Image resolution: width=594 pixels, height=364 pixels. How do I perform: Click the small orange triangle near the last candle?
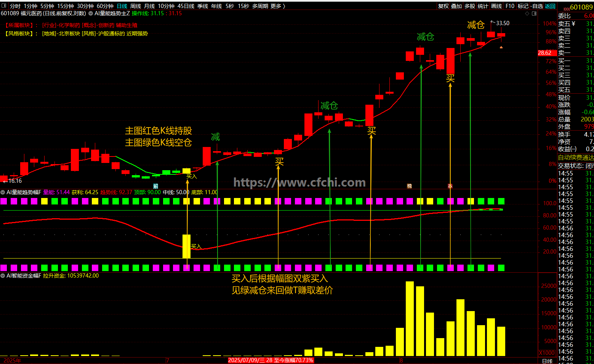tap(501, 47)
